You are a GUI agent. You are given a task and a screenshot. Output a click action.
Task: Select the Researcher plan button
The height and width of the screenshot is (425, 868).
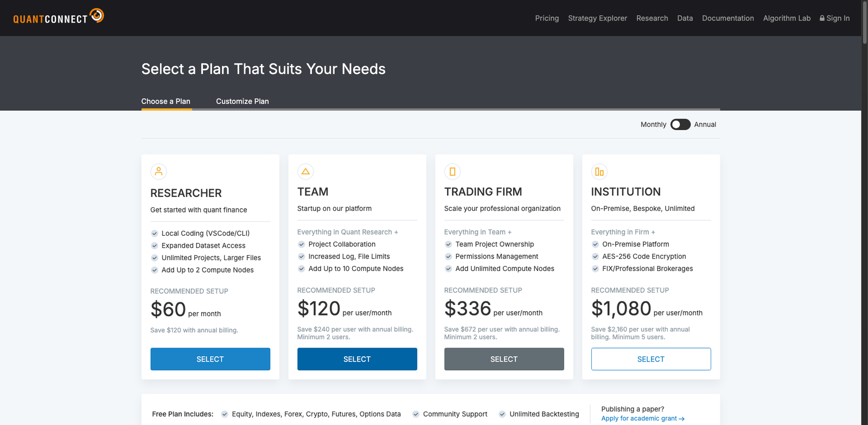point(210,359)
